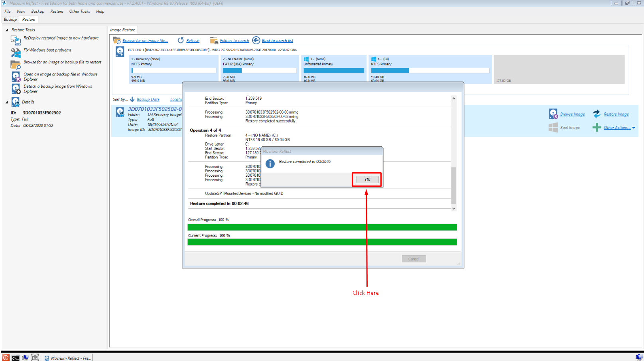Click the blue info icon in dialog
644x361 pixels.
270,164
